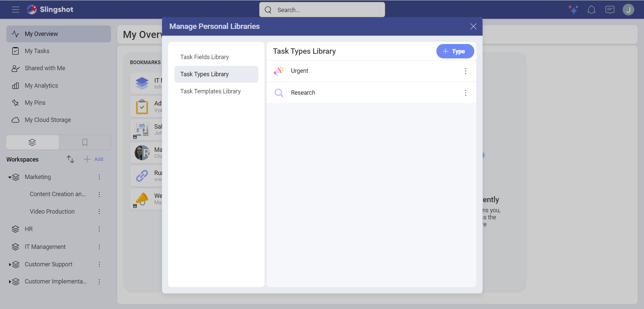The width and height of the screenshot is (644, 309).
Task: Open options menu for Research type
Action: click(466, 93)
